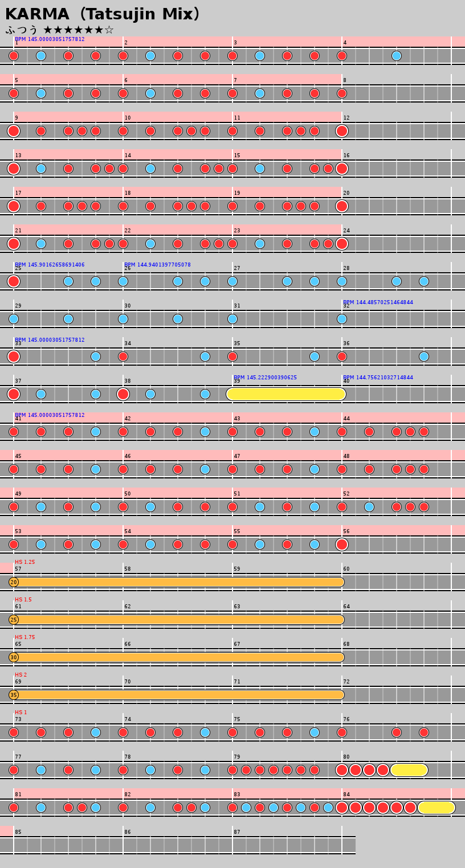This screenshot has height=868, width=465.
Task: Click the lone blue note in measure 4
Action: click(397, 56)
